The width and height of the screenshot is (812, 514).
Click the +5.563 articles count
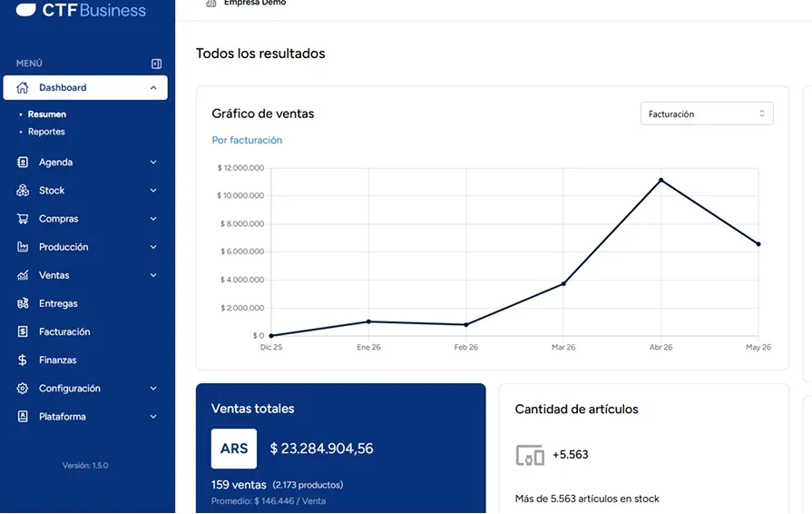570,454
